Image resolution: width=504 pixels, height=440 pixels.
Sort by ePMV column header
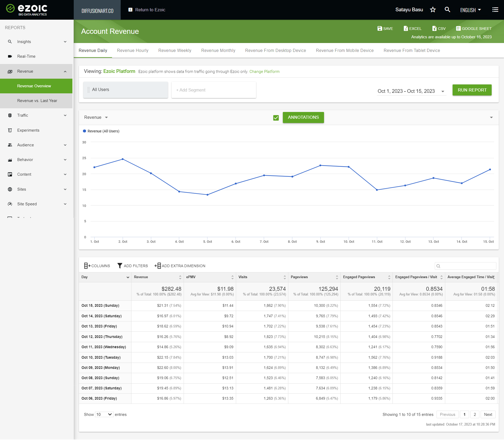point(210,277)
